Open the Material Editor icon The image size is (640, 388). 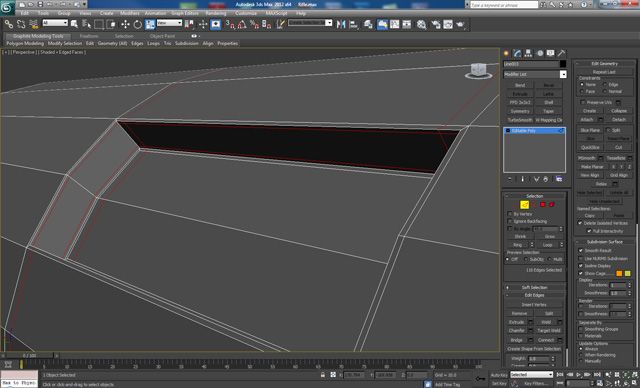421,24
